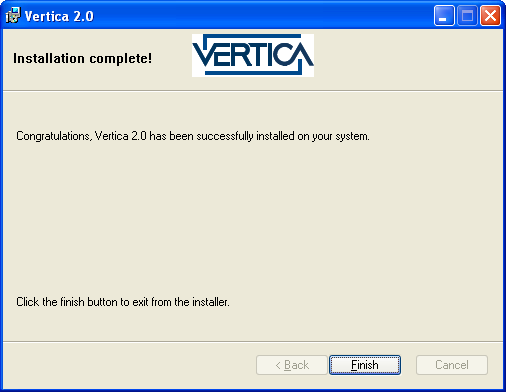The image size is (506, 392).
Task: Click Finish to exit the installer
Action: coord(365,365)
